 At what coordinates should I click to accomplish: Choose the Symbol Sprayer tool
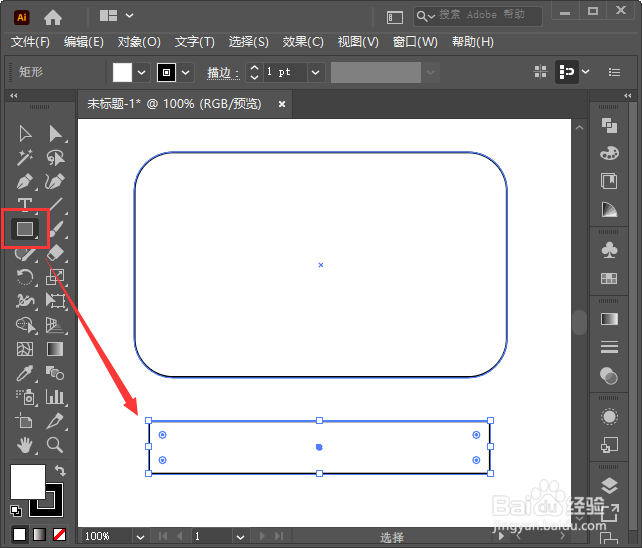pos(26,397)
